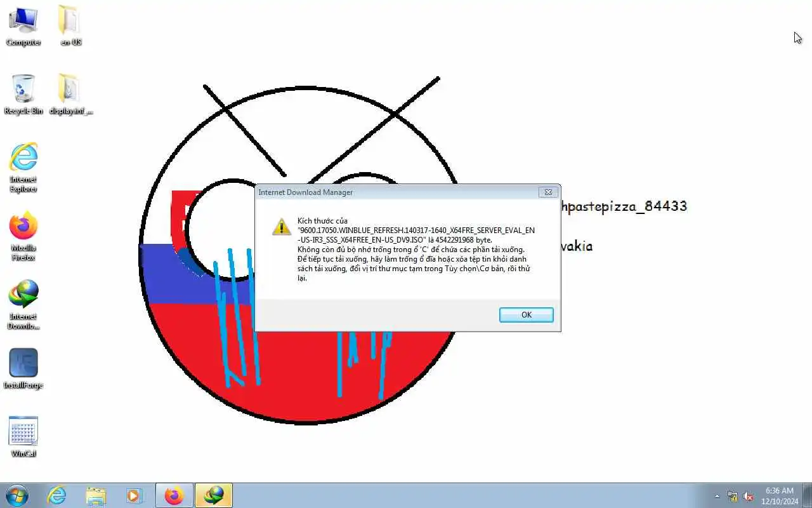
Task: Open Windows Media Player in taskbar
Action: [x=134, y=495]
